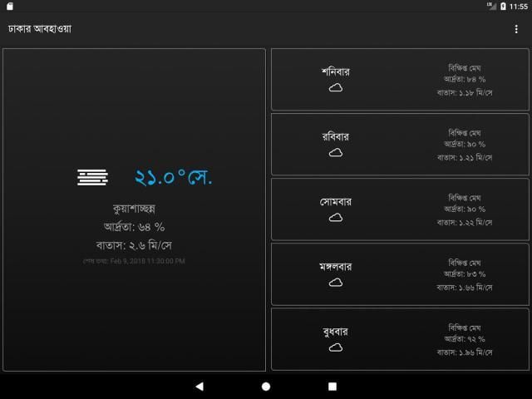Image resolution: width=532 pixels, height=399 pixels.
Task: Tap the cloud icon under সোমবার
Action: click(336, 218)
